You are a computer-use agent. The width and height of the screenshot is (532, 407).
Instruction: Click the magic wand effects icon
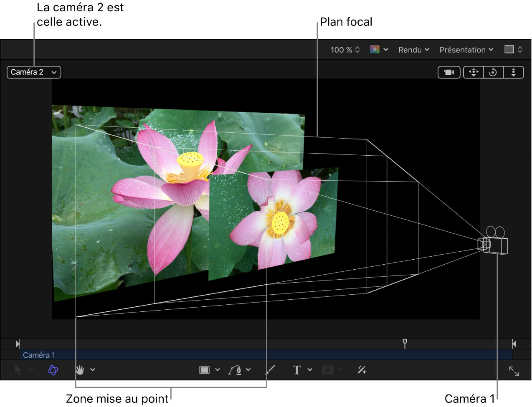click(x=362, y=370)
